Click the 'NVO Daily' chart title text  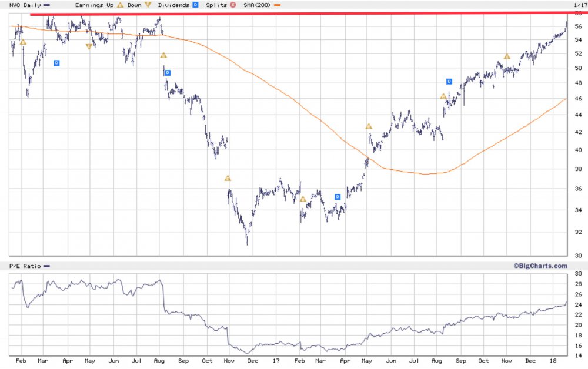point(25,5)
